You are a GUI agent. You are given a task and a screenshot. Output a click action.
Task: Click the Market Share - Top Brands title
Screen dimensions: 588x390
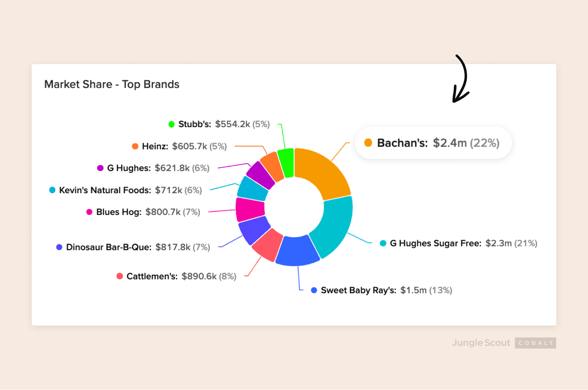[x=112, y=84]
